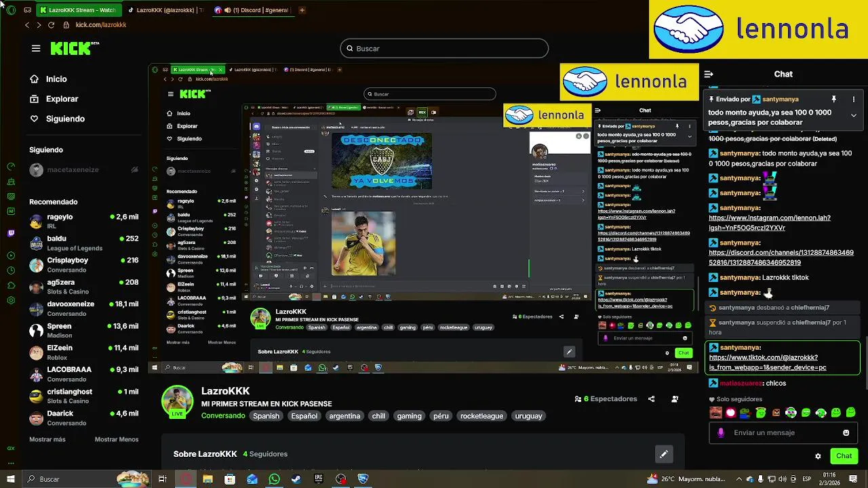Open the Twitch icon in browser sidebar
The image size is (868, 488).
point(11,233)
